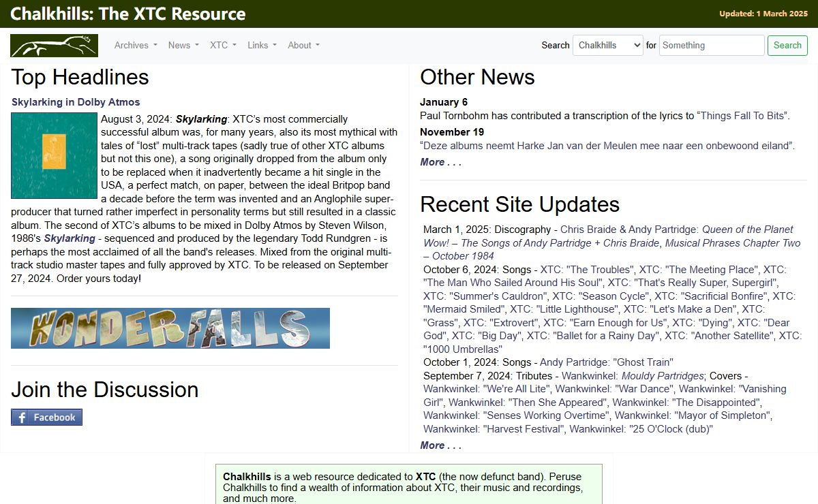Viewport: 818px width, 504px height.
Task: Open XTC "Dear God" song link
Action: 607,329
